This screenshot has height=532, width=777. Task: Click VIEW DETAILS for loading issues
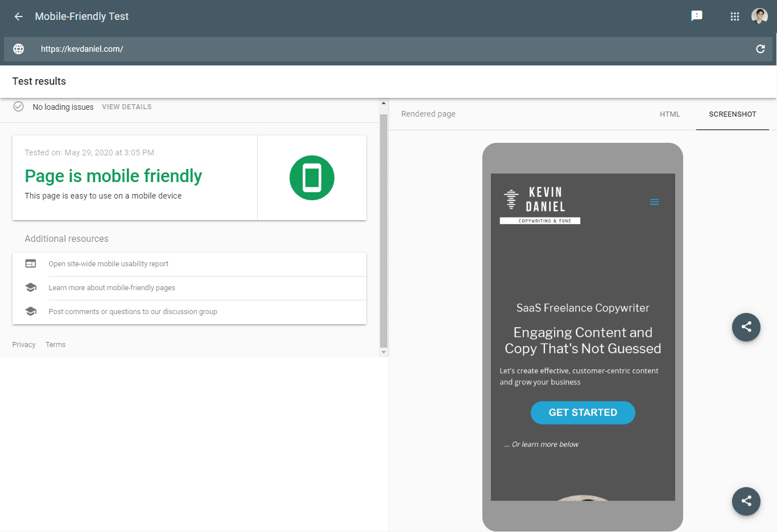127,107
